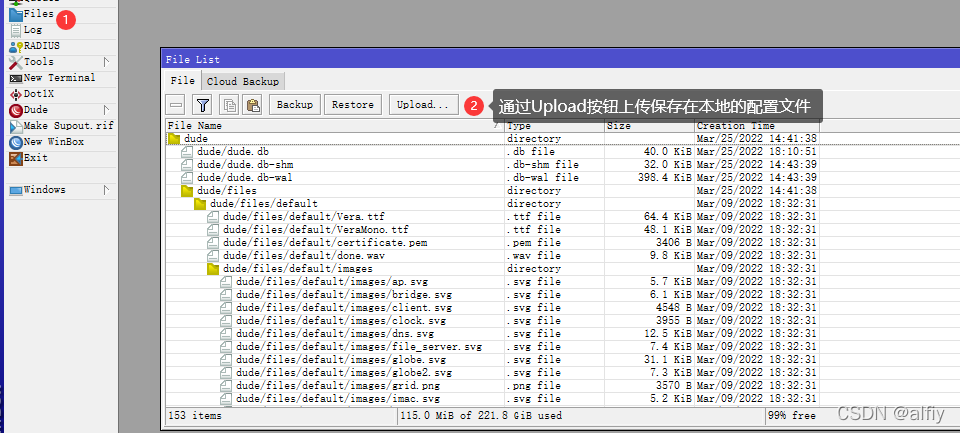This screenshot has width=960, height=433.
Task: Click the New WinBox globe icon
Action: pos(15,142)
